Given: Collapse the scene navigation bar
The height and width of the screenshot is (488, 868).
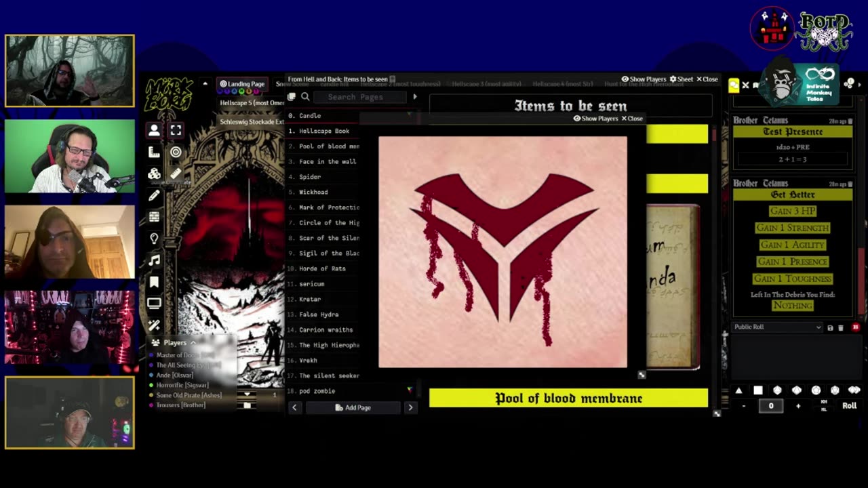Looking at the screenshot, I should click(205, 84).
